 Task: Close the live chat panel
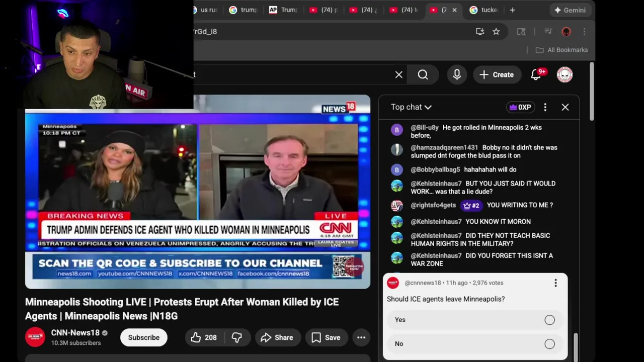pos(565,107)
